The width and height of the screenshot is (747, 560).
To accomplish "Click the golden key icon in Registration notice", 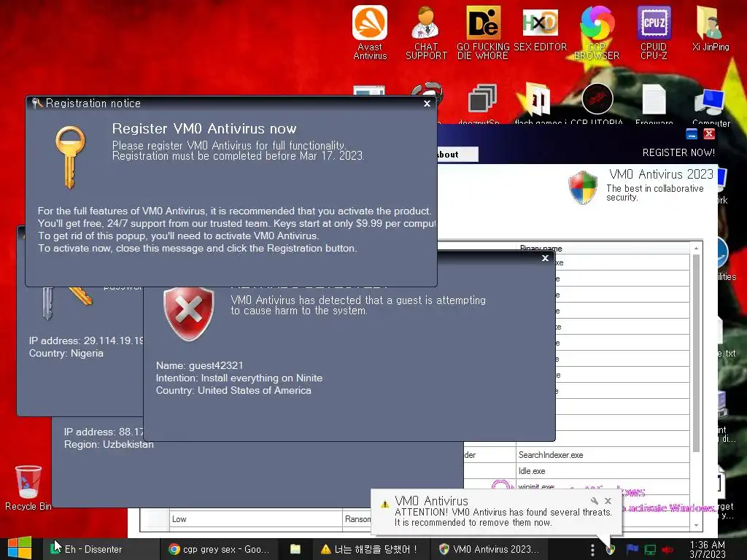I will (x=70, y=157).
